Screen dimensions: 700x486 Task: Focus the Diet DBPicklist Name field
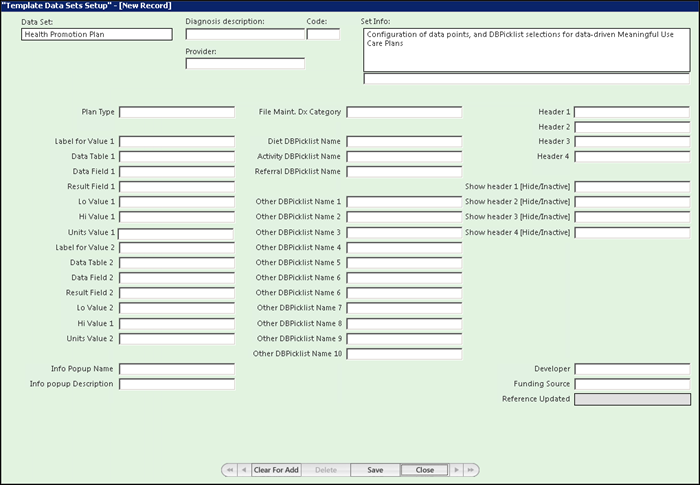[x=404, y=141]
